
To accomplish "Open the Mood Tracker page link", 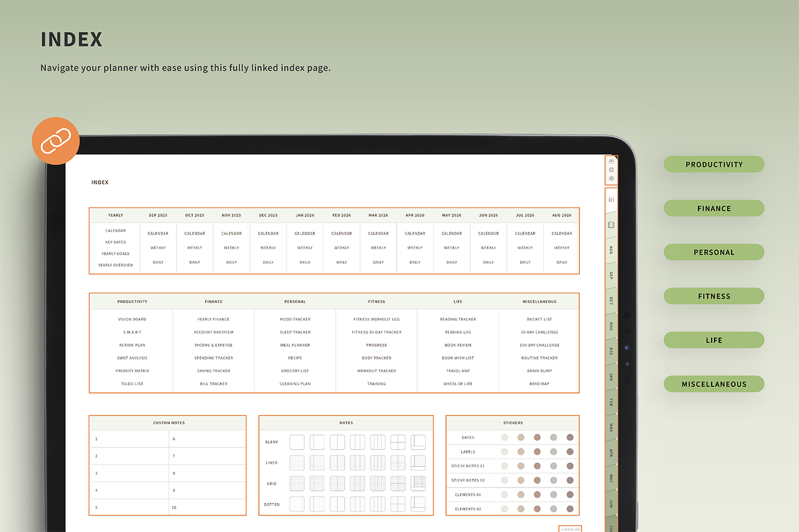I will click(x=295, y=319).
